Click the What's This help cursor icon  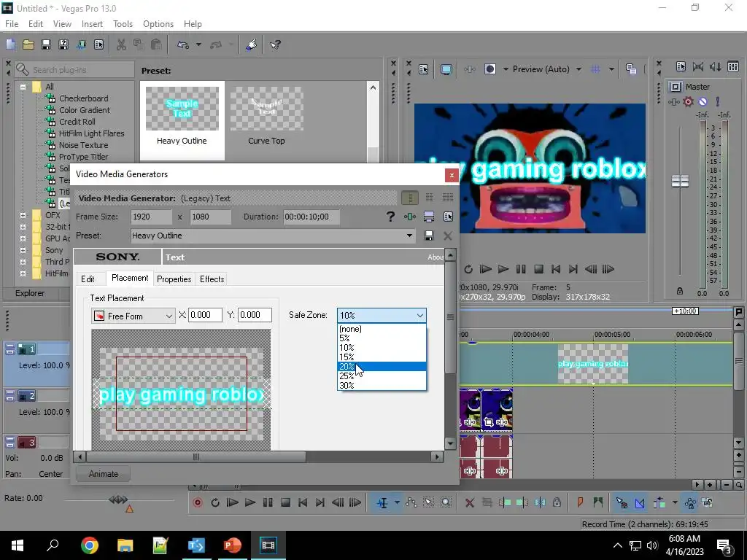(275, 44)
